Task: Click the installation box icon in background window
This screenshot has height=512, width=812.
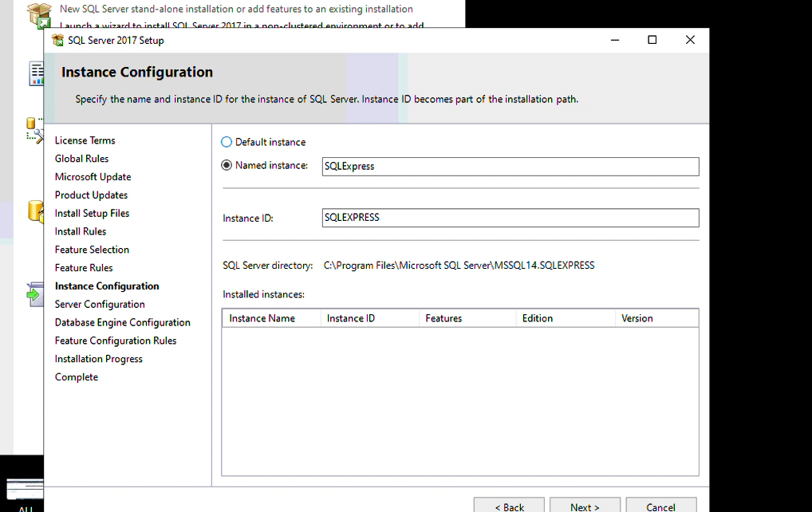Action: coord(39,14)
